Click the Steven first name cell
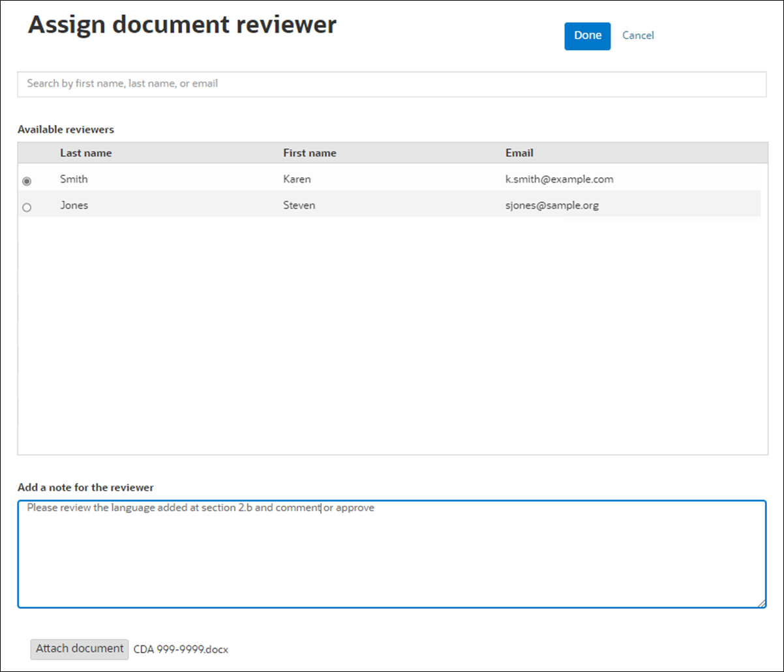This screenshot has height=672, width=784. click(x=299, y=205)
